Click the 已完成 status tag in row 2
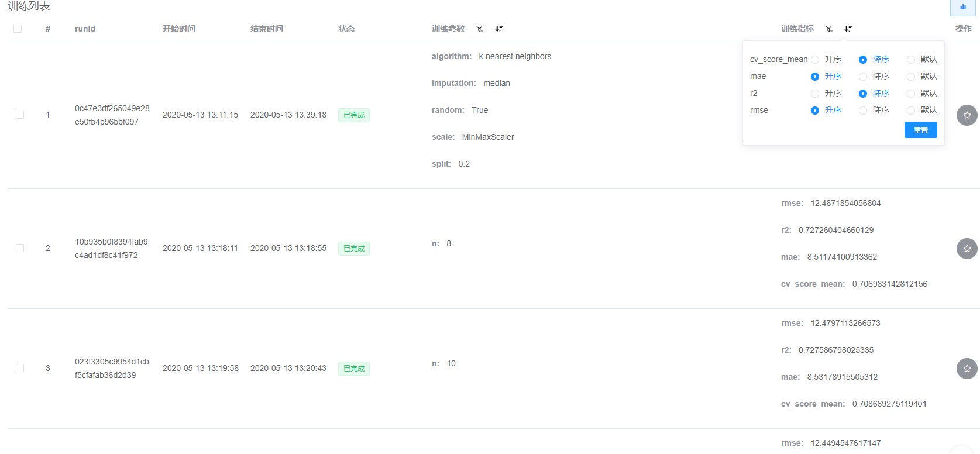 [x=354, y=249]
